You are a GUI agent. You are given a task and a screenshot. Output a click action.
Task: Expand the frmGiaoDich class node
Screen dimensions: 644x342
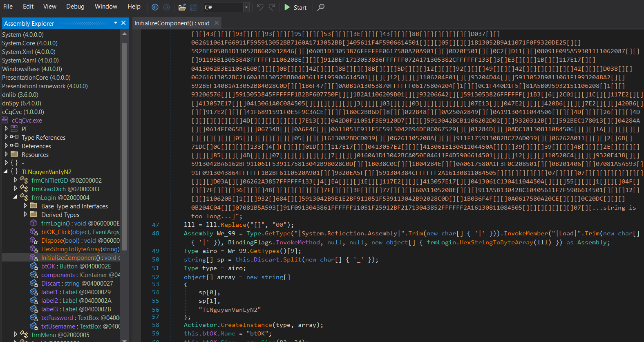point(16,188)
